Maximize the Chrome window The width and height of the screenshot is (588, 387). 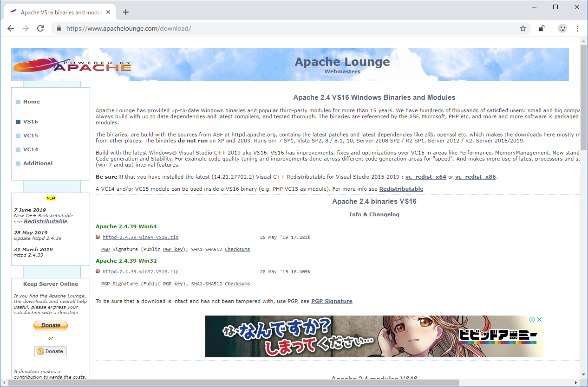pos(556,7)
